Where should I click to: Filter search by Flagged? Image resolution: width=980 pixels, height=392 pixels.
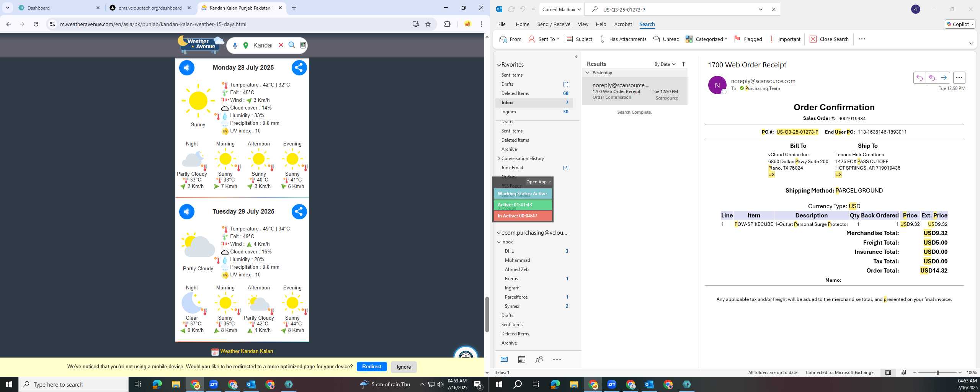pyautogui.click(x=748, y=39)
